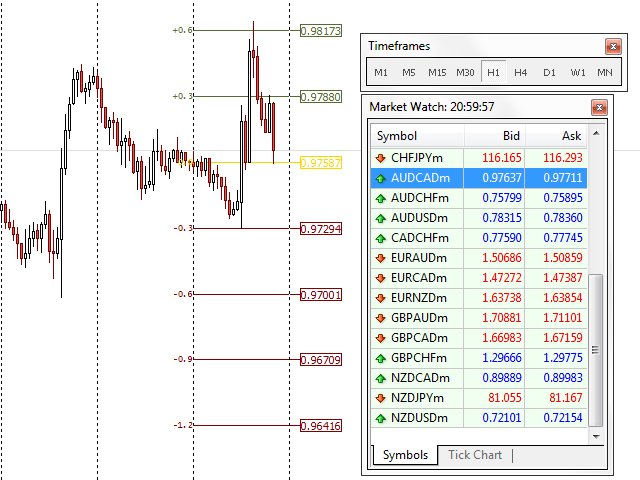Open the Tick Chart tab
The width and height of the screenshot is (640, 480).
pos(475,455)
